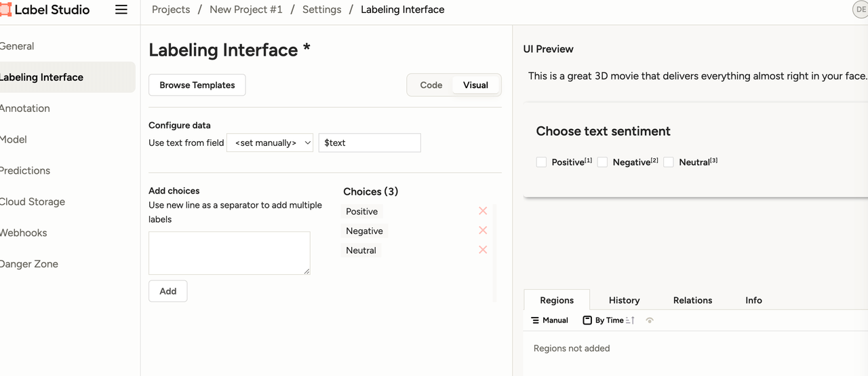This screenshot has width=868, height=376.
Task: Click the Add button below choices textarea
Action: [168, 291]
